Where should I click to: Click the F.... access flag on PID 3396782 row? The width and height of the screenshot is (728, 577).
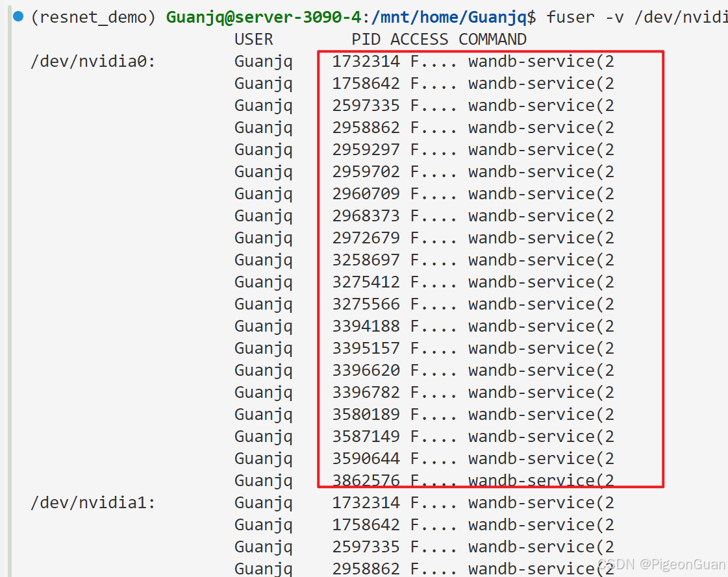(434, 392)
